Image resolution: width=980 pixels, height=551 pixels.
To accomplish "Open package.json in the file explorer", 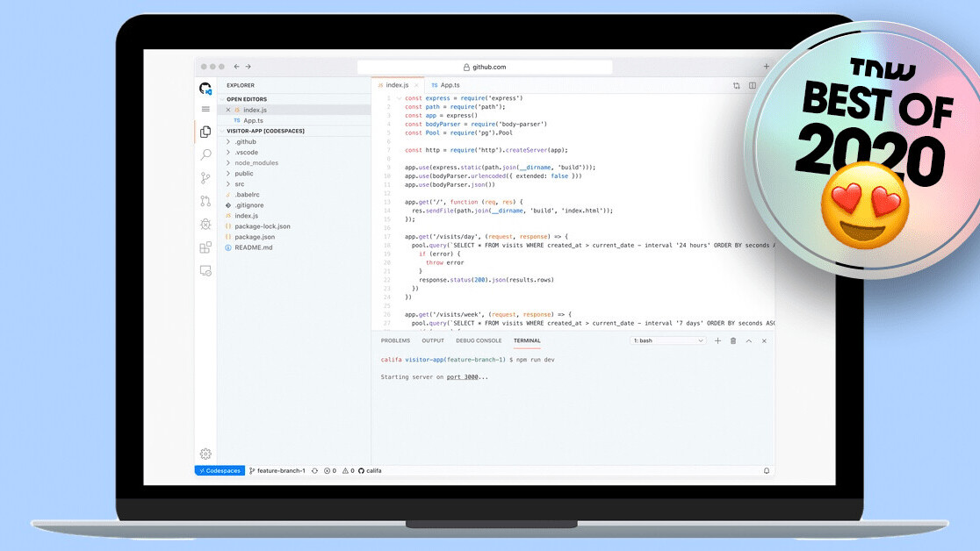I will pos(255,237).
